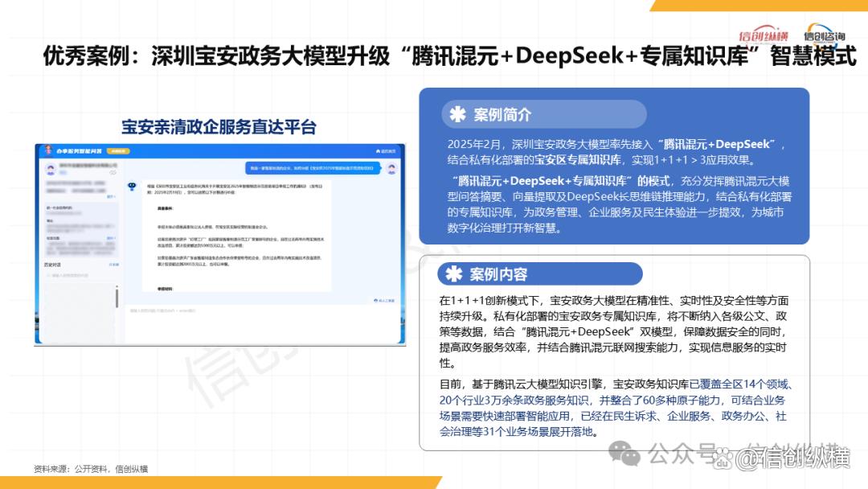Click the 宝安亲清政企服务直达平台 heading
Image resolution: width=868 pixels, height=489 pixels.
tap(219, 127)
